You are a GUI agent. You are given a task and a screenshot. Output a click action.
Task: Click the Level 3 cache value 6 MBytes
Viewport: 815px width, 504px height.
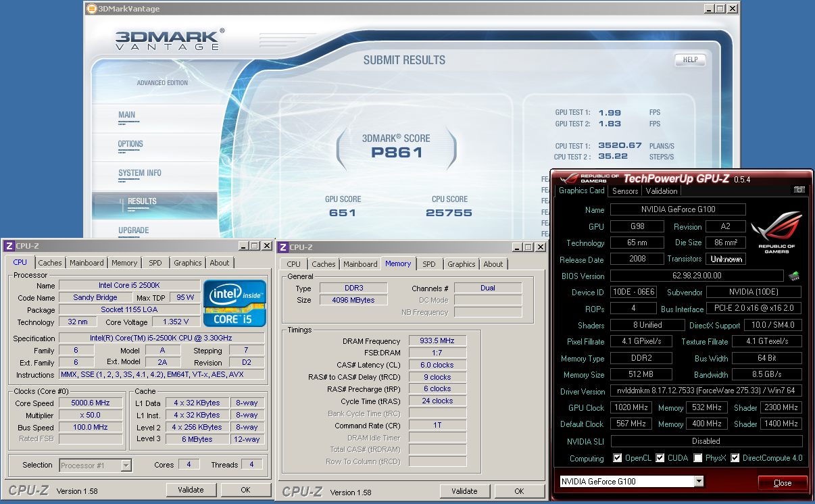point(198,439)
